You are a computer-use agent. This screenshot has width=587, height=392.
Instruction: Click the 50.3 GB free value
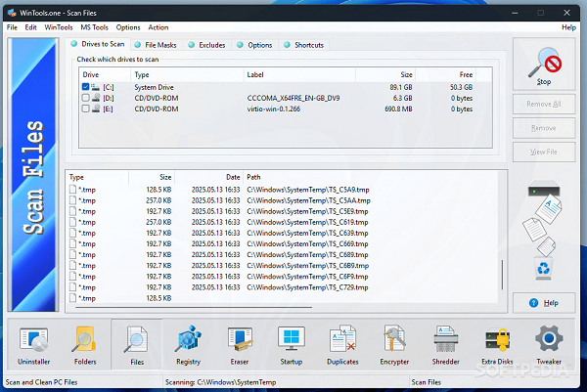point(461,87)
